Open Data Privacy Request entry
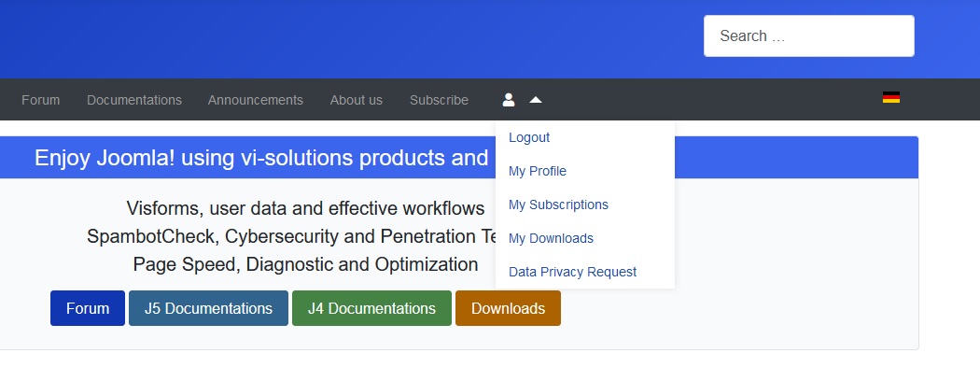Screen dimensions: 980x367 point(572,272)
